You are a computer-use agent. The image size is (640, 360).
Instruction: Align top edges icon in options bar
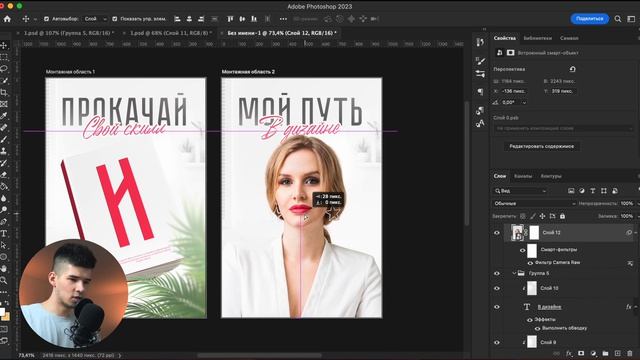(230, 19)
